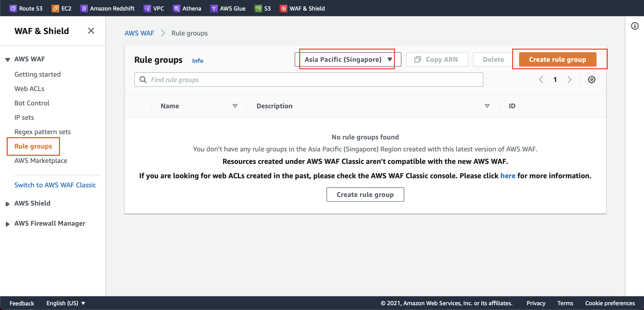The image size is (644, 310).
Task: Select Rule groups in sidebar
Action: point(33,146)
